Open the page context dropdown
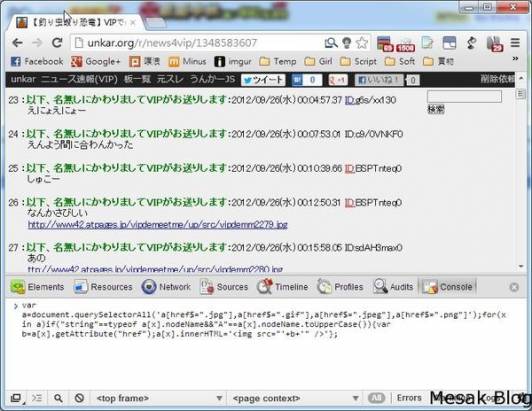 295,398
